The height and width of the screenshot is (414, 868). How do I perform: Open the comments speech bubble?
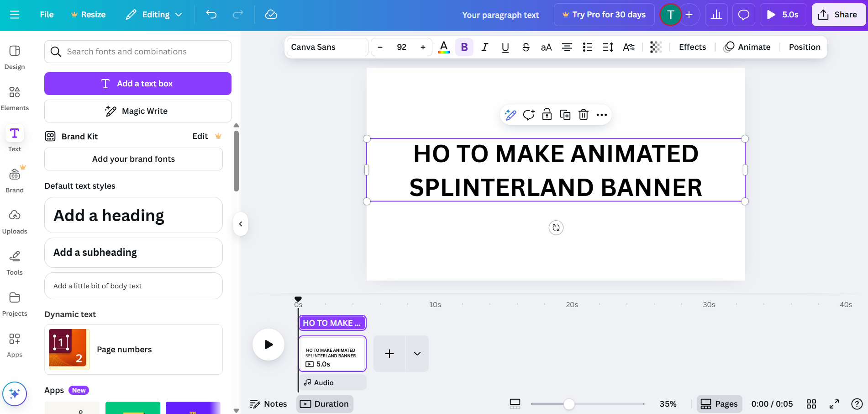tap(744, 15)
